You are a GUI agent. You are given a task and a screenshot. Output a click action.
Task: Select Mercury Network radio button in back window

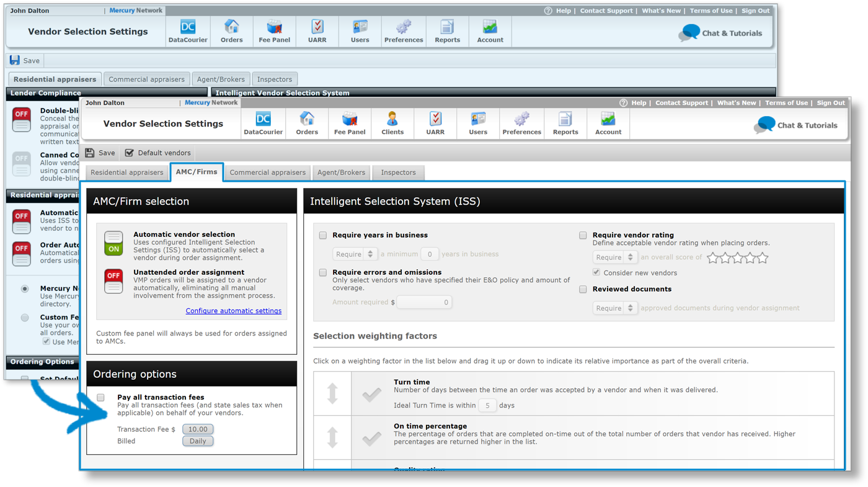[25, 288]
